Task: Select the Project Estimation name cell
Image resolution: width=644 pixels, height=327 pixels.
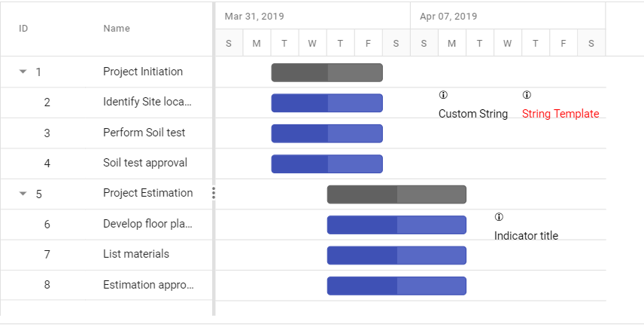Action: pyautogui.click(x=148, y=193)
